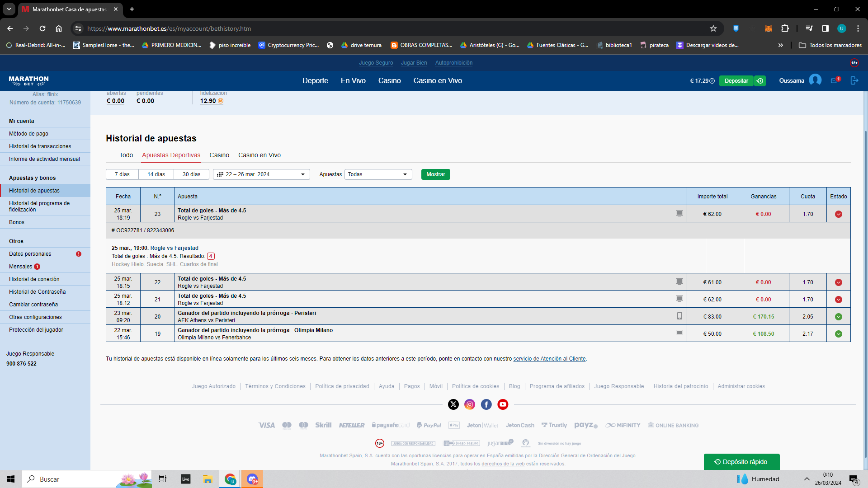This screenshot has height=488, width=868.
Task: Click the X (Twitter) social icon
Action: point(453,404)
